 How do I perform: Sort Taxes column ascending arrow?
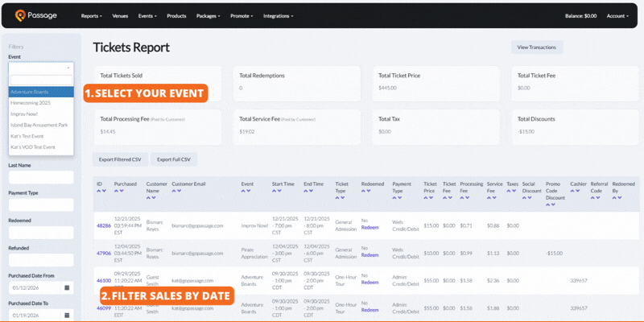point(509,191)
